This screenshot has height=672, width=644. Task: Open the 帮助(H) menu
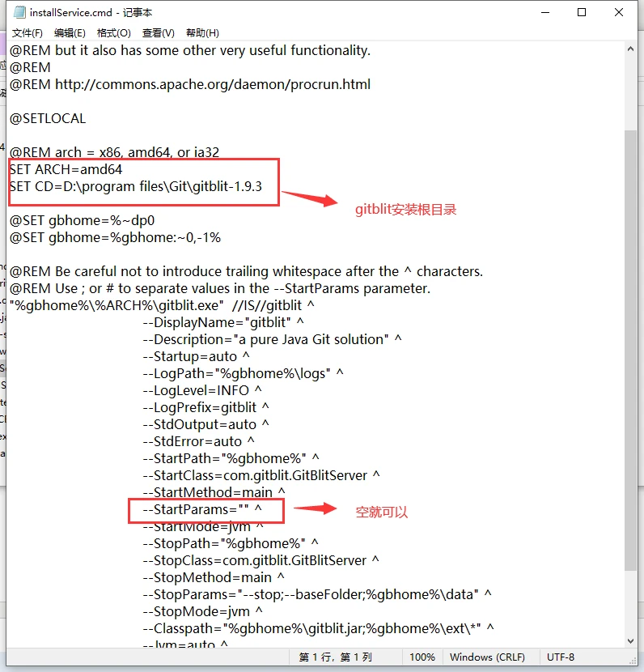click(202, 33)
